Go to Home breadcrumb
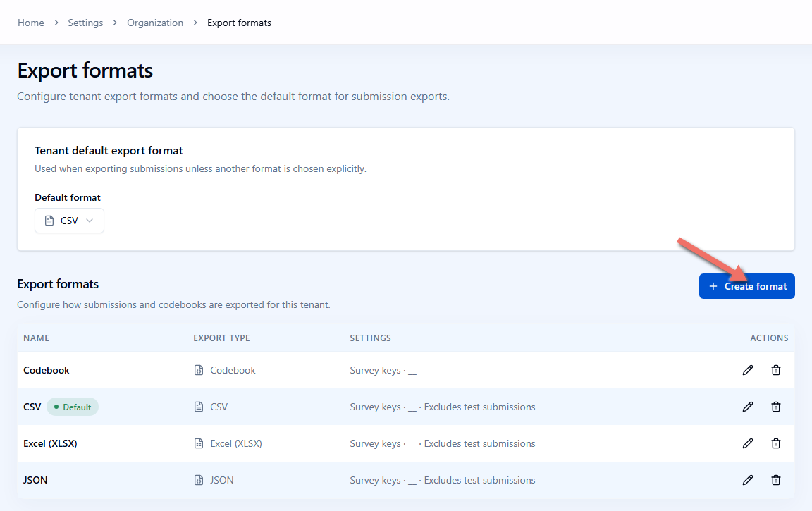The width and height of the screenshot is (812, 511). point(30,23)
